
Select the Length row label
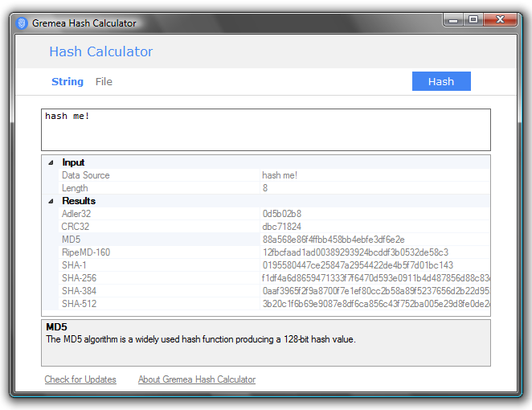click(x=75, y=188)
